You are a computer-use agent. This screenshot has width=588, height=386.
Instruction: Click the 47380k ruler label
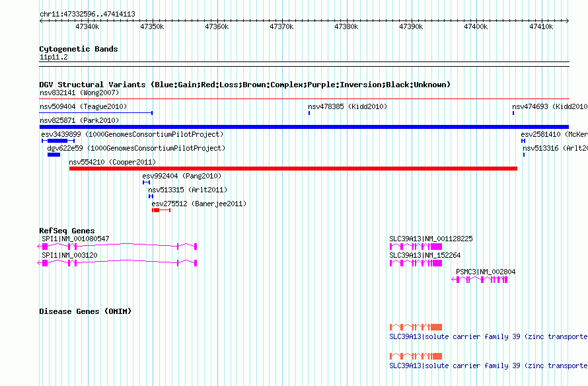pos(346,26)
